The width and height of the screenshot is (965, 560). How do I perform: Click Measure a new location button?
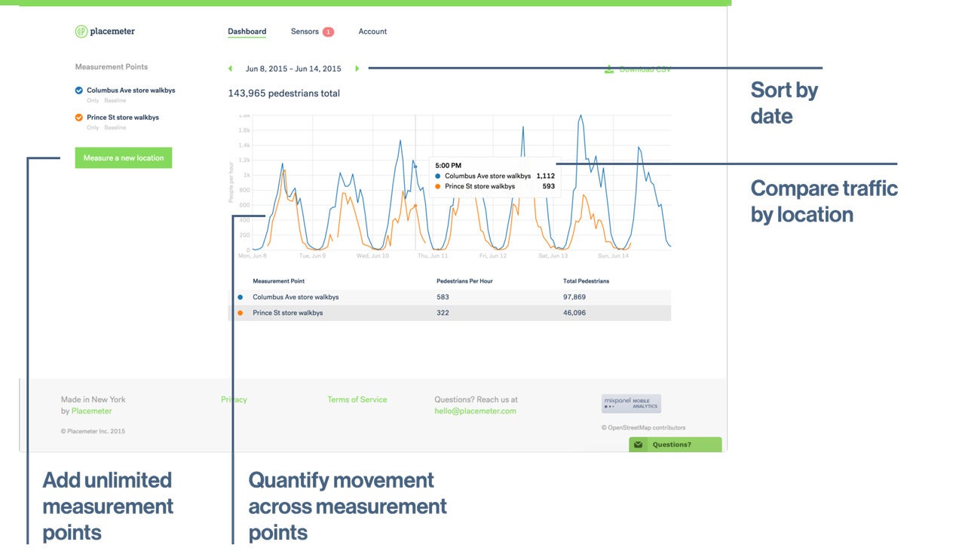(x=124, y=158)
